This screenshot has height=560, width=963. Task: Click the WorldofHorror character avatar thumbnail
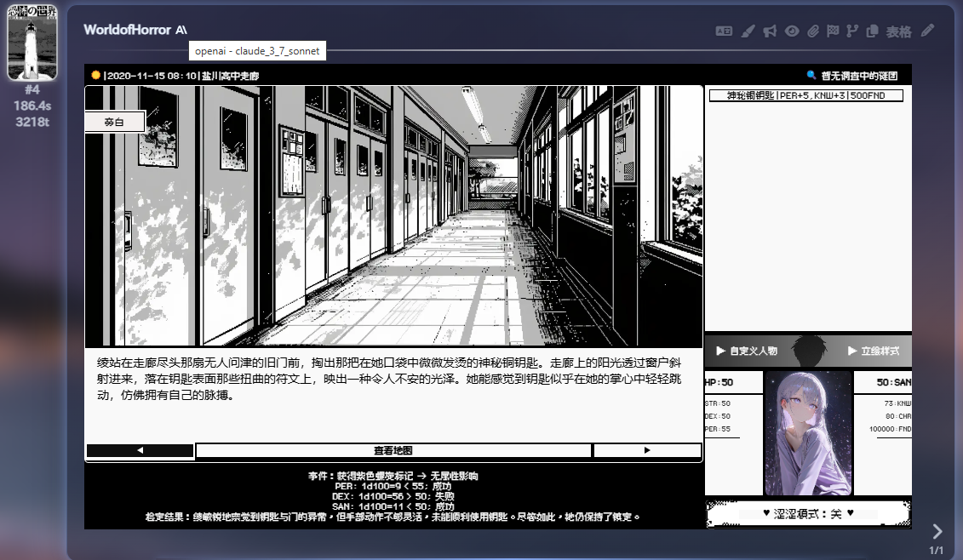[x=32, y=42]
